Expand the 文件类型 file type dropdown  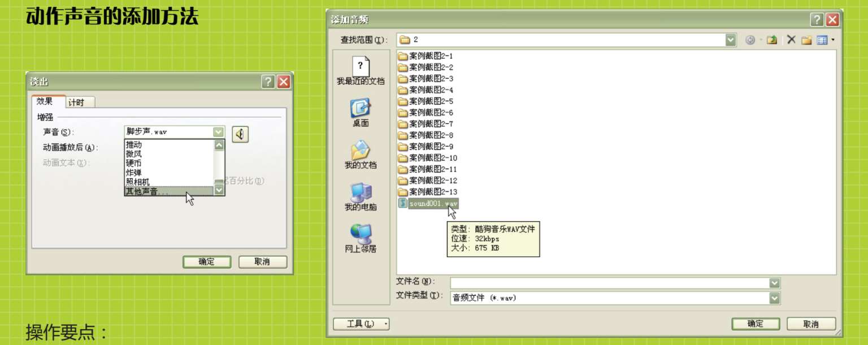click(x=774, y=298)
